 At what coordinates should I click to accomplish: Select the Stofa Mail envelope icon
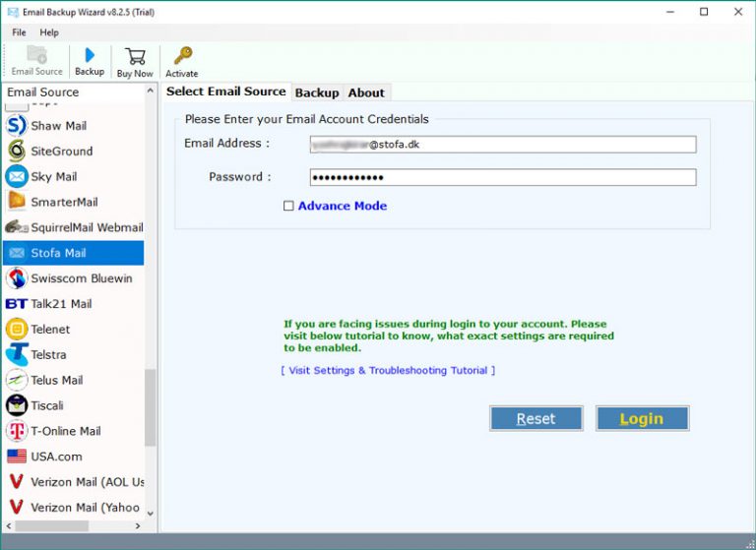(17, 253)
